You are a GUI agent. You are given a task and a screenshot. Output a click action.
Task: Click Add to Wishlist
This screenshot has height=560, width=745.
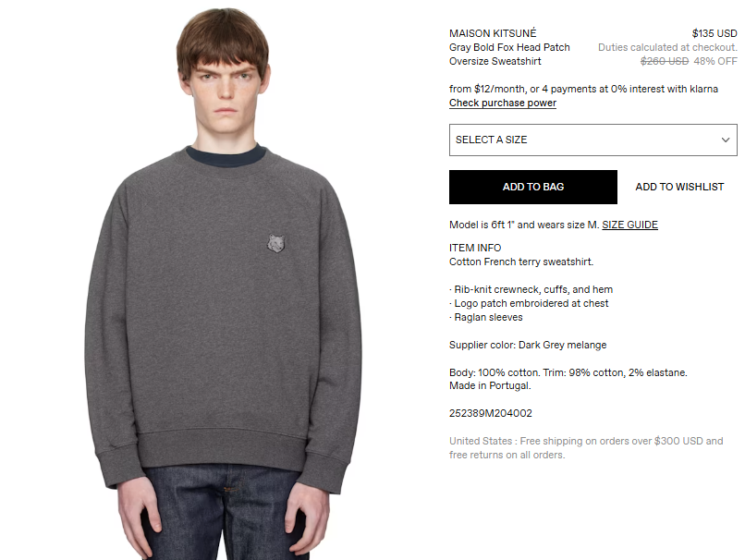[679, 187]
